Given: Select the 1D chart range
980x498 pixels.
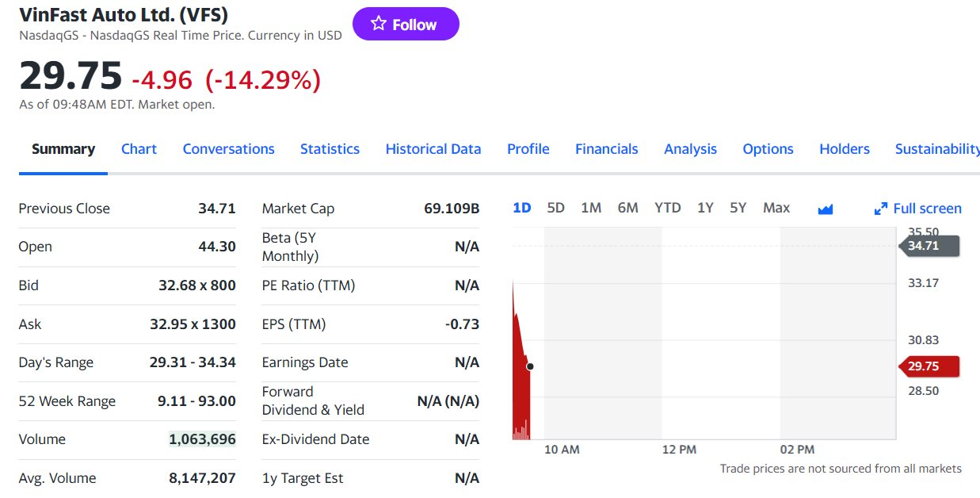Looking at the screenshot, I should click(x=521, y=208).
